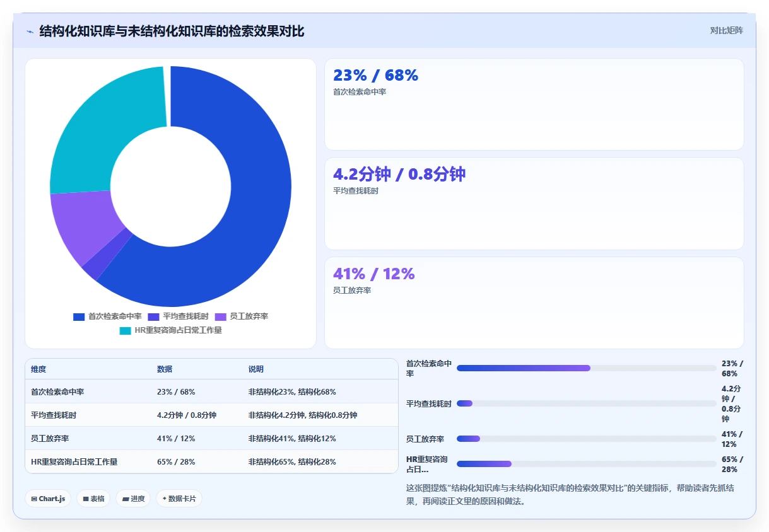Click the 表格 tag chip
The height and width of the screenshot is (532, 769).
(x=93, y=499)
